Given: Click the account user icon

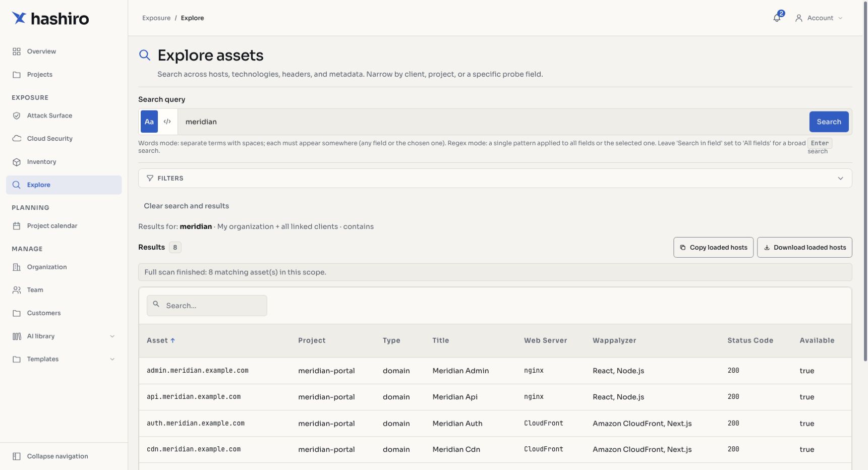Looking at the screenshot, I should coord(799,18).
